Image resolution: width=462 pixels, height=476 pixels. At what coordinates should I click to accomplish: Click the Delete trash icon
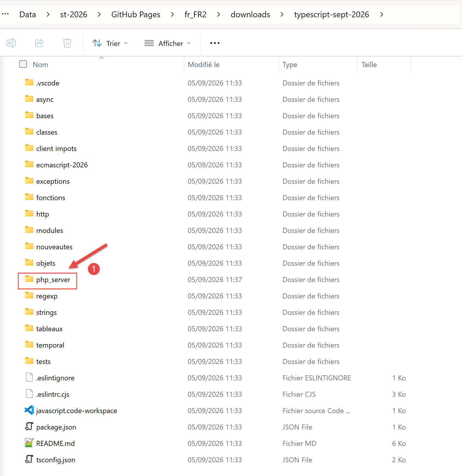pyautogui.click(x=67, y=43)
